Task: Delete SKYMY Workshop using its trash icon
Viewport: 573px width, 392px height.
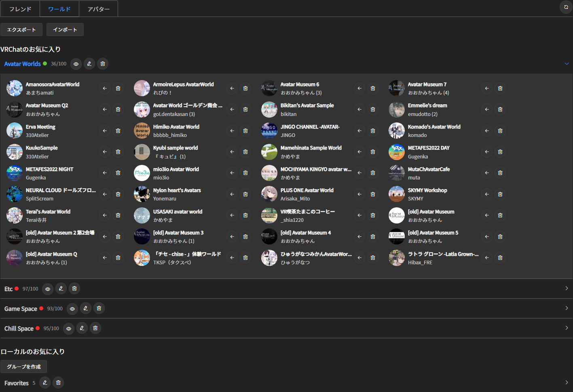Action: (x=500, y=194)
